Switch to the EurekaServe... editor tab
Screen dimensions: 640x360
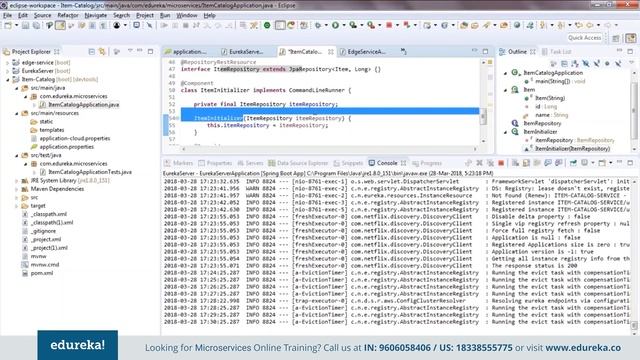[x=242, y=52]
